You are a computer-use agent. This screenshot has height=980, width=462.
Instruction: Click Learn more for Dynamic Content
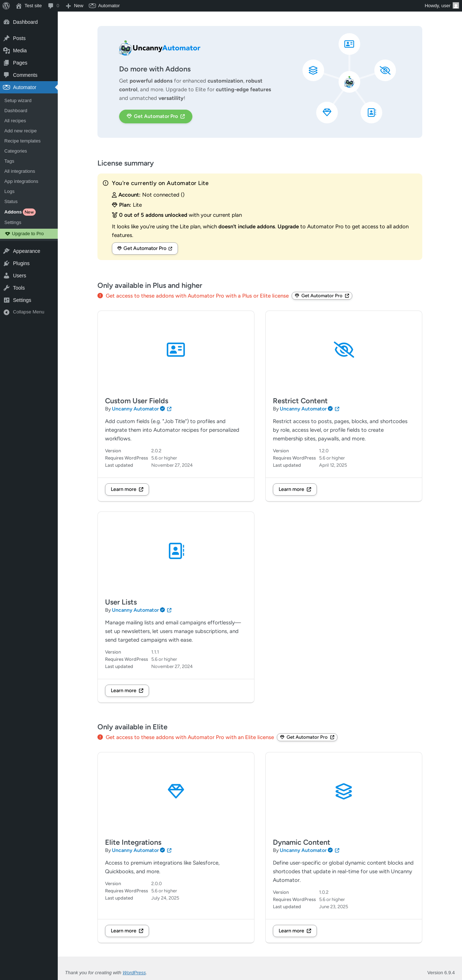click(x=295, y=931)
